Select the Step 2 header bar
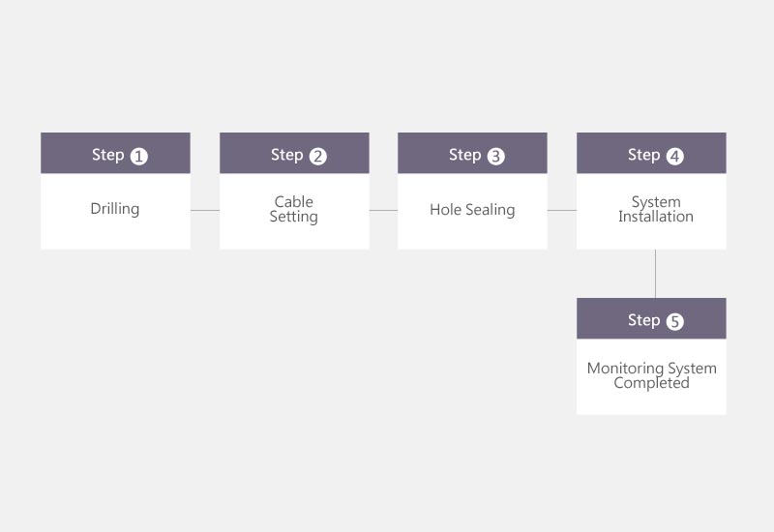Viewport: 774px width, 532px height. coord(294,153)
